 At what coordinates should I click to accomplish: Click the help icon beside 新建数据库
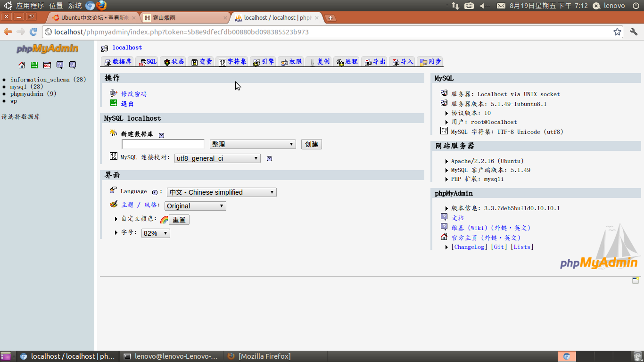coord(161,135)
